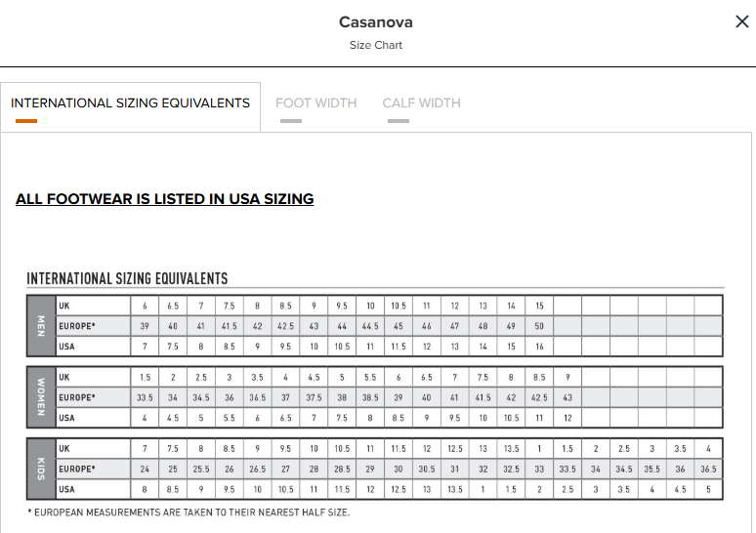
Task: Click the 11.5 cell in Men's USA row
Action: pos(399,347)
